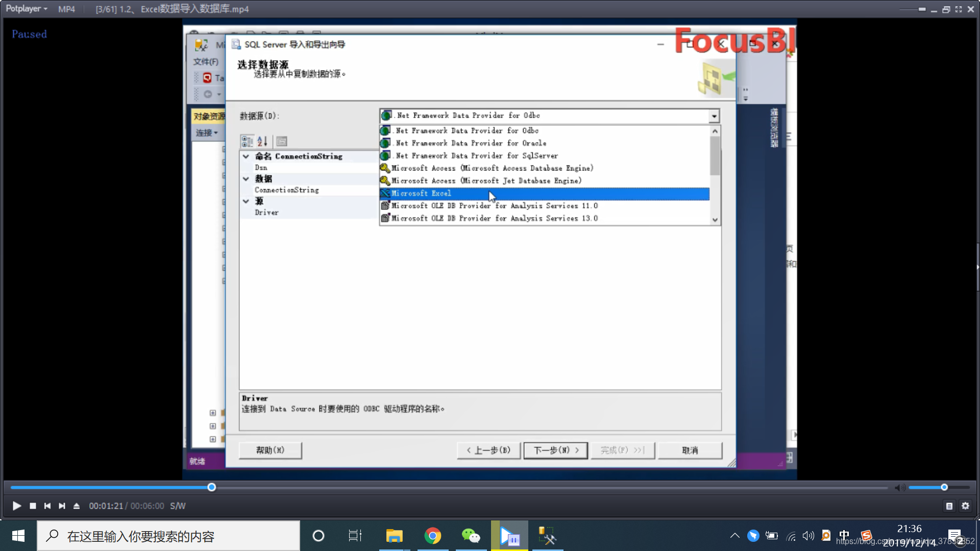Open WeChat from the taskbar
Screen dimensions: 980x551
(471, 536)
